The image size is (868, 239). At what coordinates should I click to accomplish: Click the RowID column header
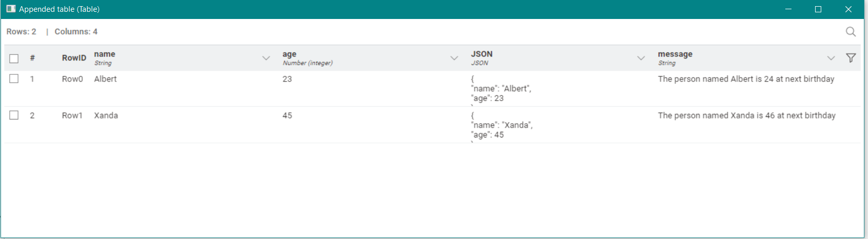click(x=74, y=58)
